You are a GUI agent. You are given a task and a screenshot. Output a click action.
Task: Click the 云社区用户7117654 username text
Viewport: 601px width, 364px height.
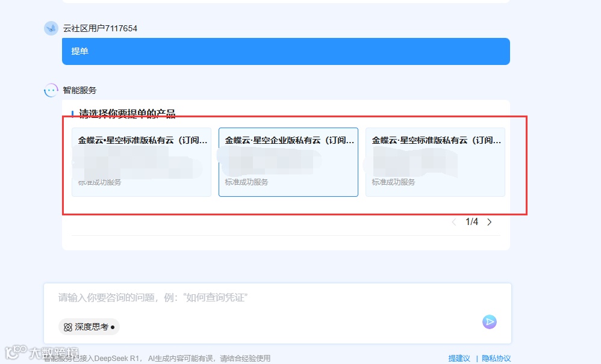pyautogui.click(x=100, y=28)
